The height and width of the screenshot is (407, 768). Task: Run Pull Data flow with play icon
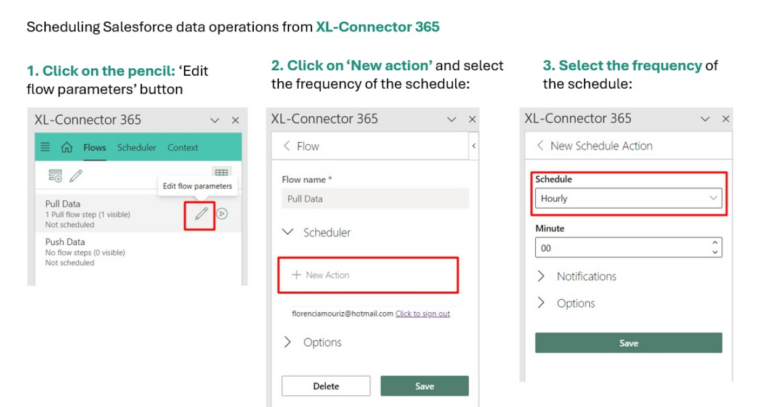222,213
